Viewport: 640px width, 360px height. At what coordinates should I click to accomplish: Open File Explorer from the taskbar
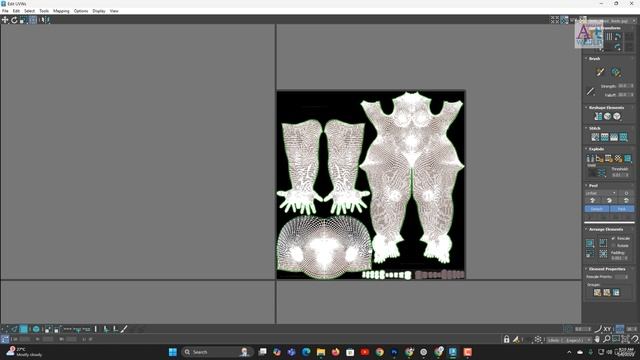(x=321, y=352)
